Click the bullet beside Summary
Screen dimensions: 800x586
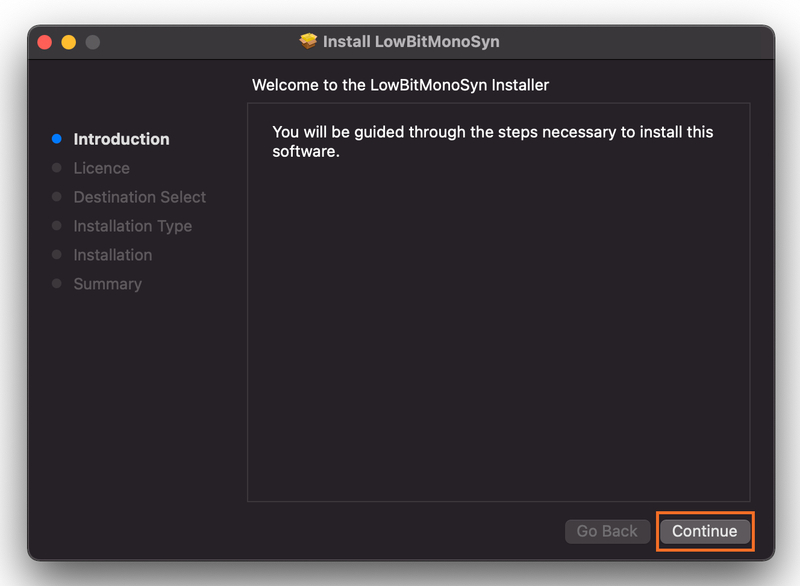click(57, 284)
